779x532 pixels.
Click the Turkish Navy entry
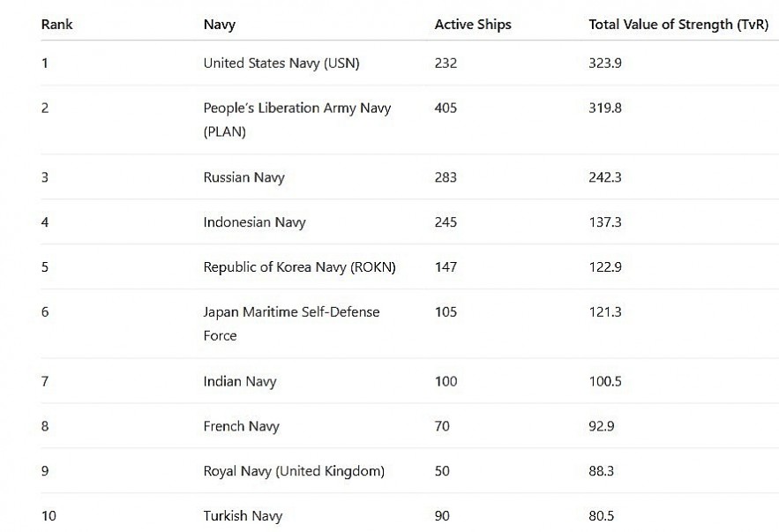point(243,516)
